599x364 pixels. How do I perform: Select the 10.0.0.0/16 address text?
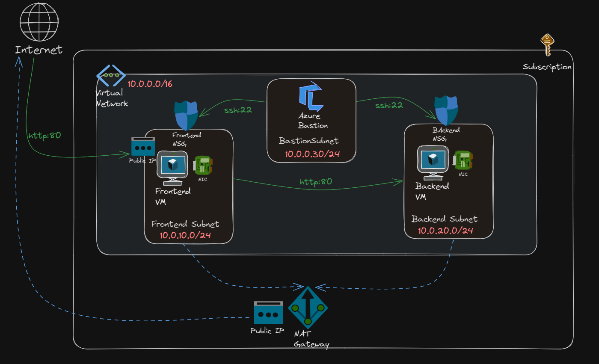point(150,84)
